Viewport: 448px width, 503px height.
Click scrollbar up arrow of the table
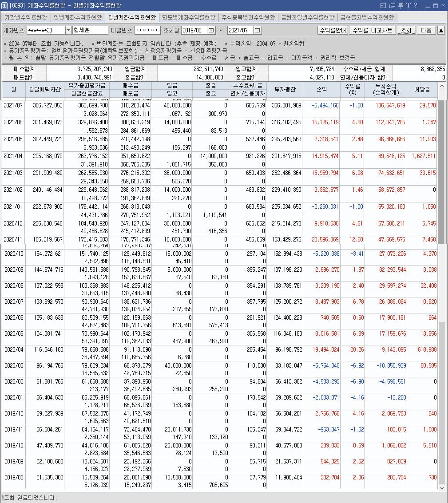[x=442, y=86]
